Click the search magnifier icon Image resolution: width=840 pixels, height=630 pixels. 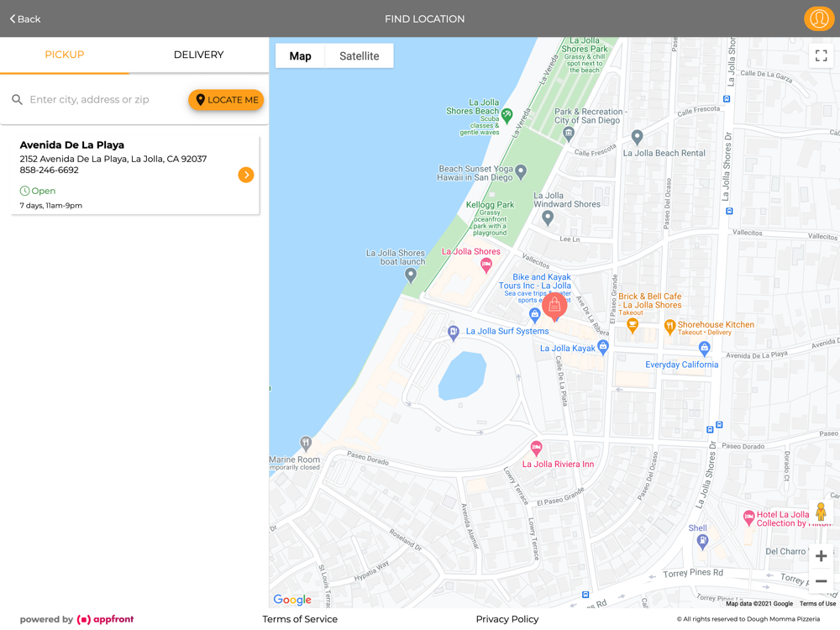(17, 100)
